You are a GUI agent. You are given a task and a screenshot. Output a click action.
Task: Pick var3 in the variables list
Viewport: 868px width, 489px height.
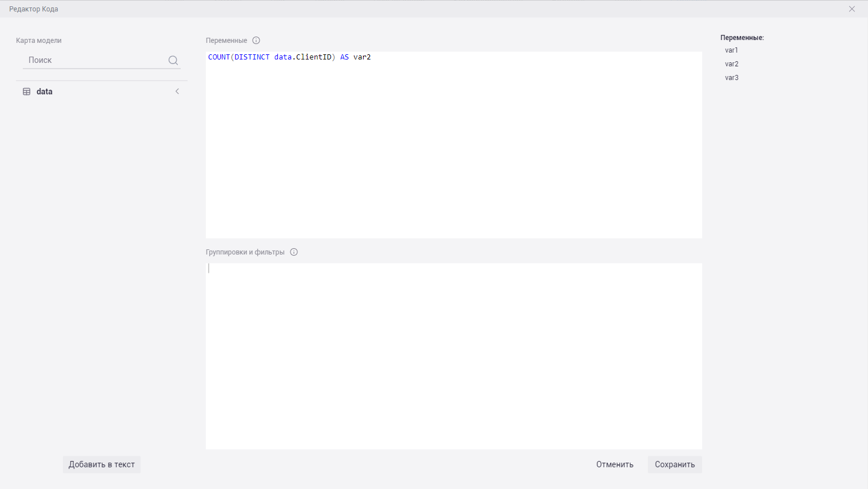pyautogui.click(x=731, y=78)
